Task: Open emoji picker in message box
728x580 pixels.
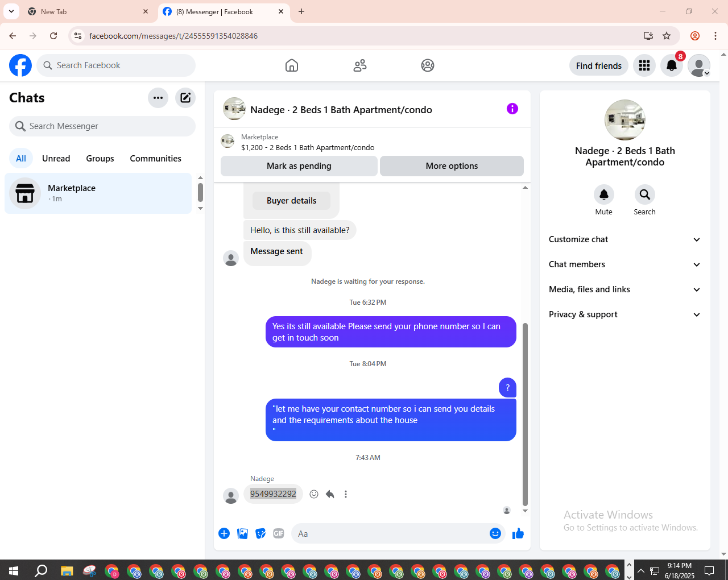Action: click(x=495, y=533)
